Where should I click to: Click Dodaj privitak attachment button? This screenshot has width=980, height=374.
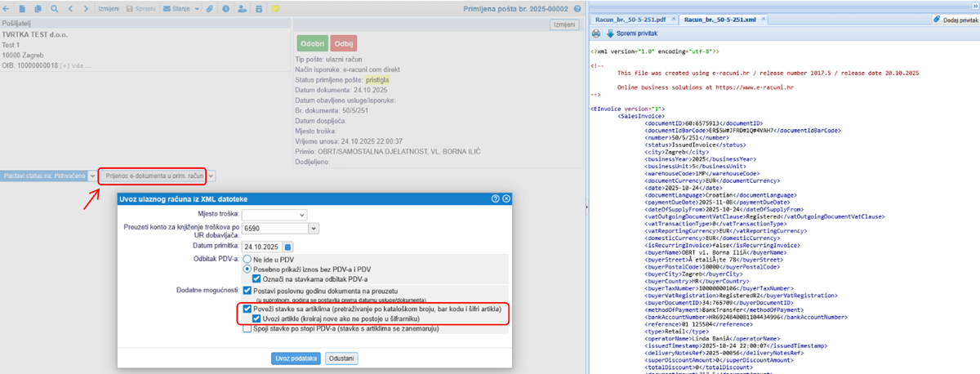(957, 18)
